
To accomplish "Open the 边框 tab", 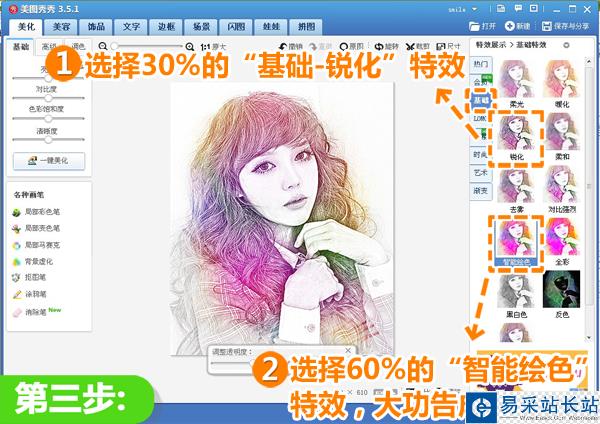I will [x=166, y=27].
